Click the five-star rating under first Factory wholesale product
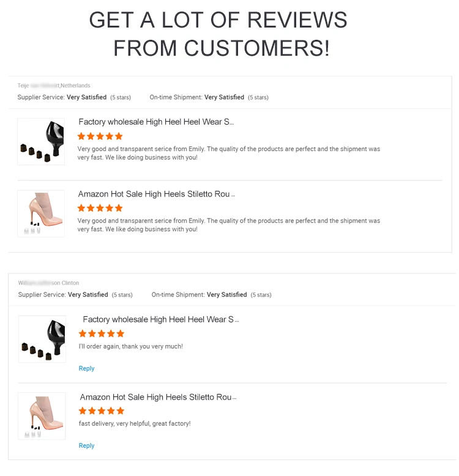 [x=100, y=136]
